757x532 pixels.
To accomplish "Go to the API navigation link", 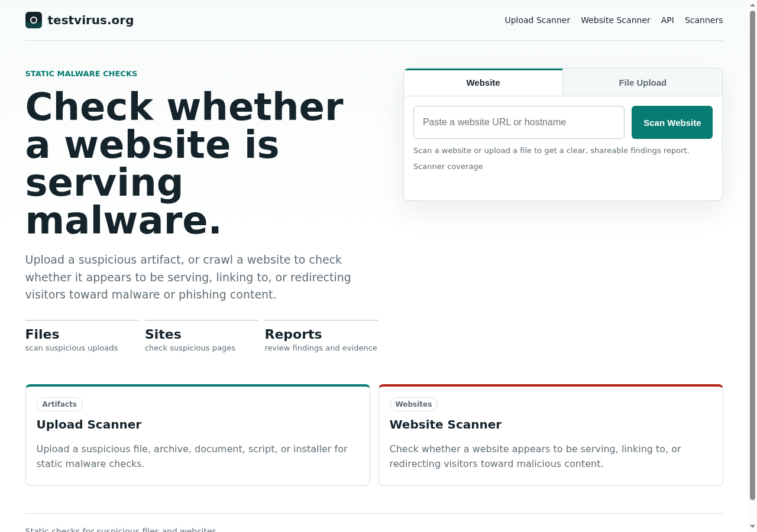I will tap(667, 20).
